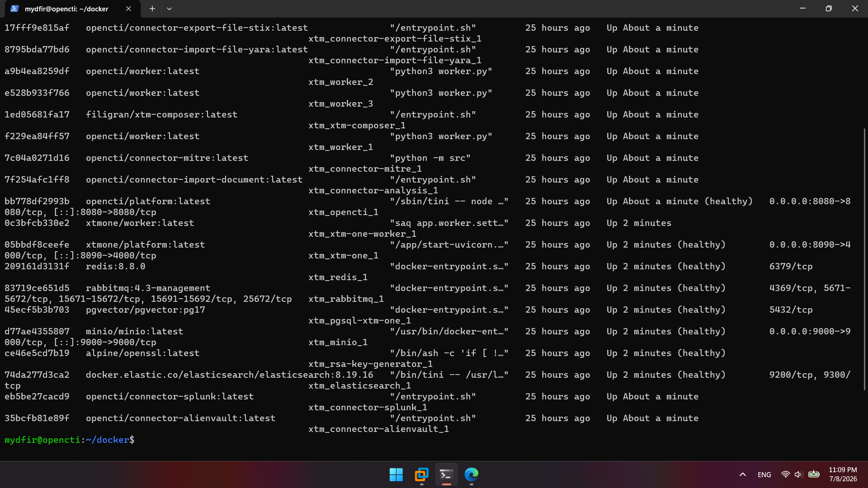The image size is (868, 488).
Task: Click container ID 8795bda77bd6
Action: tap(37, 49)
